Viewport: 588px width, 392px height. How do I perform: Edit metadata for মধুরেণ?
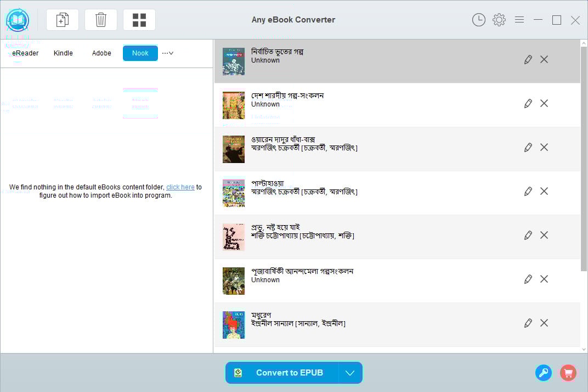[x=528, y=323]
